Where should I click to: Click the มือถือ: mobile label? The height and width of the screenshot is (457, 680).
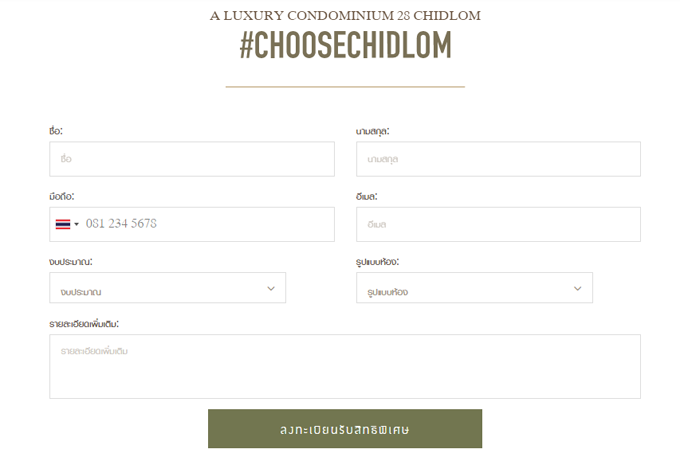tap(62, 196)
